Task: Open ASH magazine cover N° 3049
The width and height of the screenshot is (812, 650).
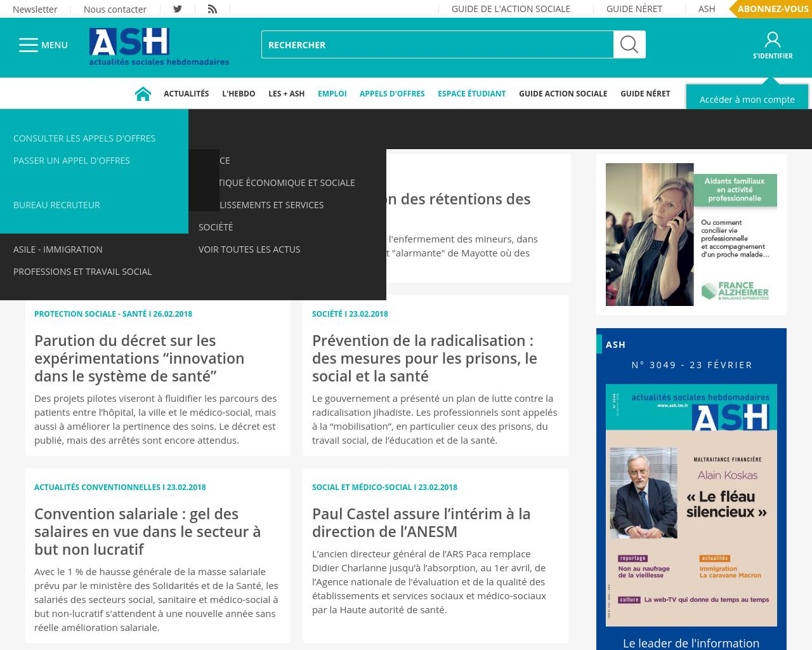Action: point(691,505)
